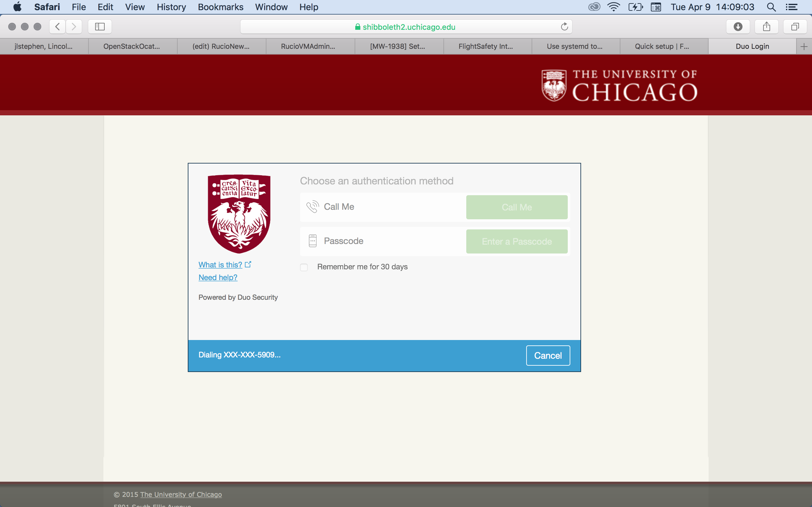Open the Safari downloads icon

point(738,27)
